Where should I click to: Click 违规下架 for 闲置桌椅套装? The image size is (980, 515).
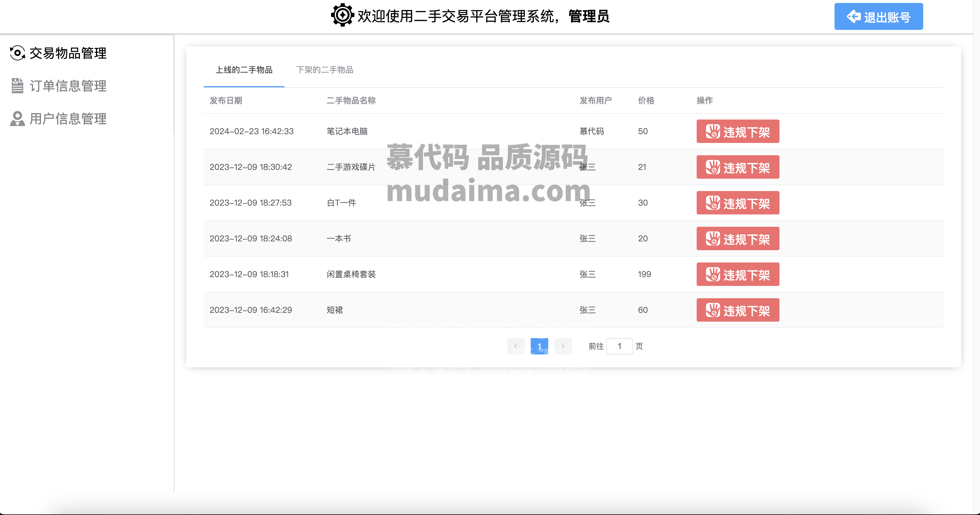click(x=738, y=274)
